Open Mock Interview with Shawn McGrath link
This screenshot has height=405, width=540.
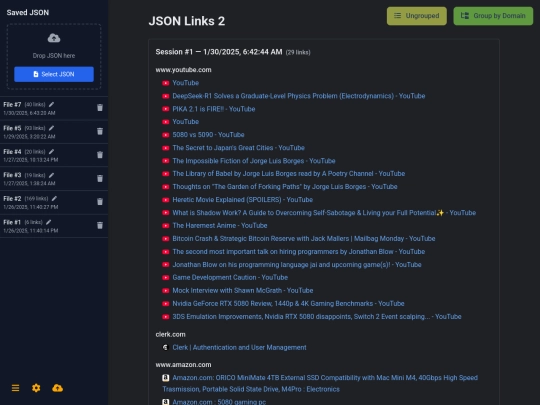243,291
